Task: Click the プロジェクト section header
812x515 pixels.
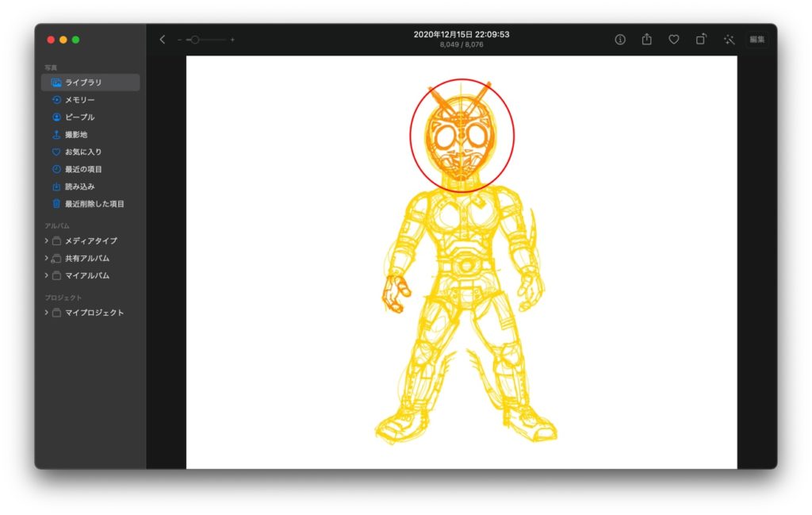Action: (63, 298)
